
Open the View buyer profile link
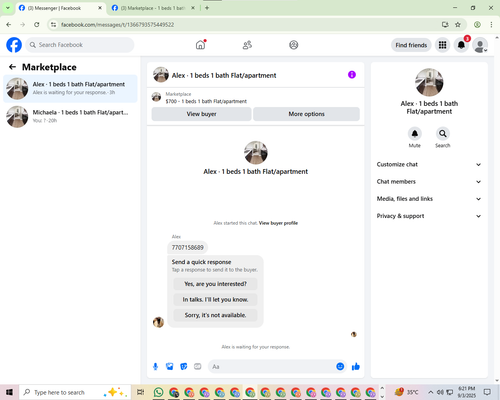click(x=278, y=223)
